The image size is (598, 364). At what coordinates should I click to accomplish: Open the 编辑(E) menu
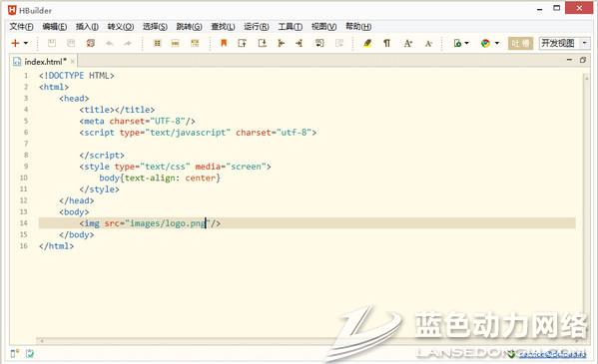coord(55,26)
